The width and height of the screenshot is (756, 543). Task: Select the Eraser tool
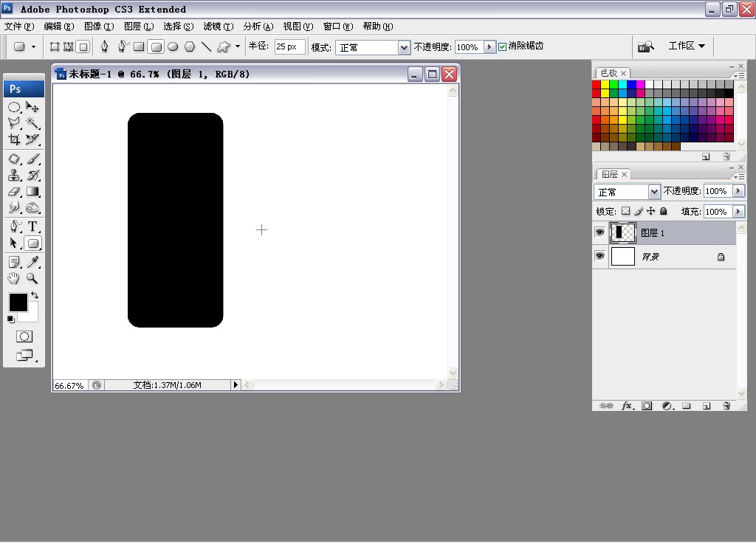tap(14, 191)
